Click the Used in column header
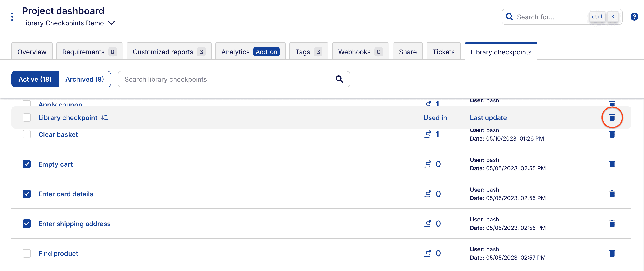The width and height of the screenshot is (644, 271). click(435, 117)
